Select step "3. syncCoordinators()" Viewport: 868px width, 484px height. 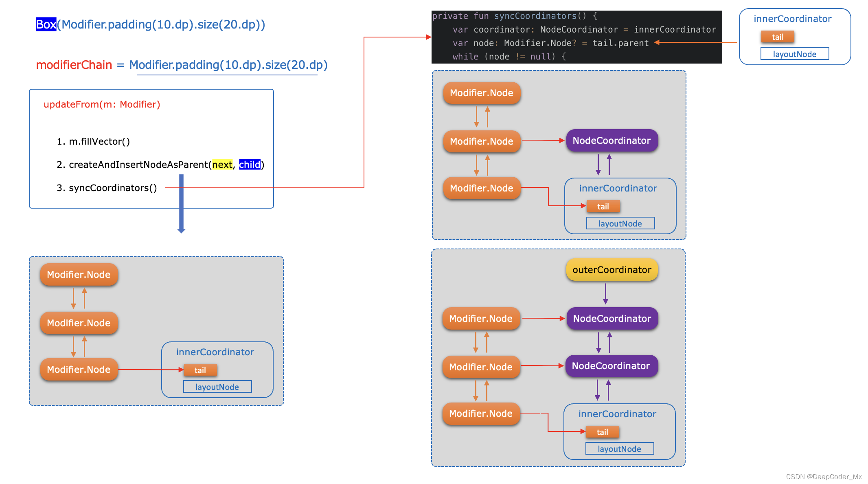[x=107, y=188]
